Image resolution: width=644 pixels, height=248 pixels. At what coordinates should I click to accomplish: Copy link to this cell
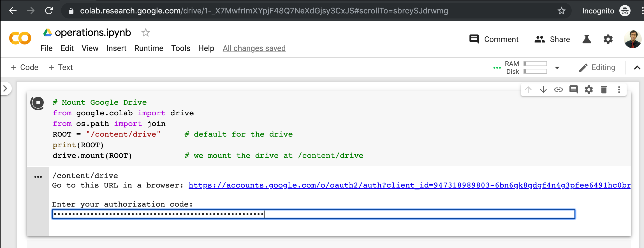tap(559, 90)
